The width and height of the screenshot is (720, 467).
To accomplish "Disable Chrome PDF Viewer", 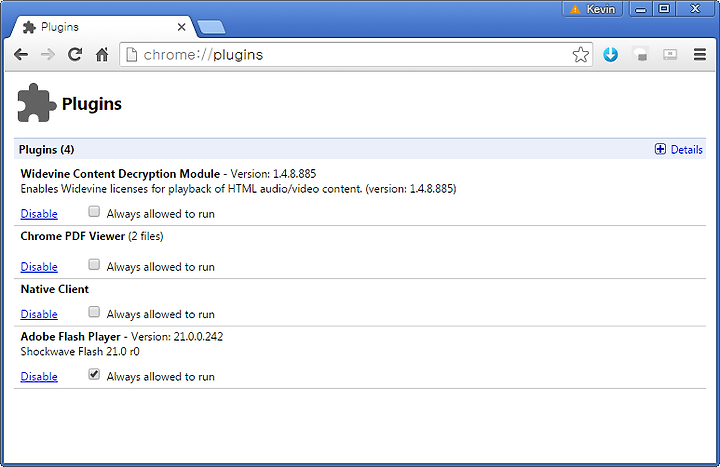I will pos(39,267).
